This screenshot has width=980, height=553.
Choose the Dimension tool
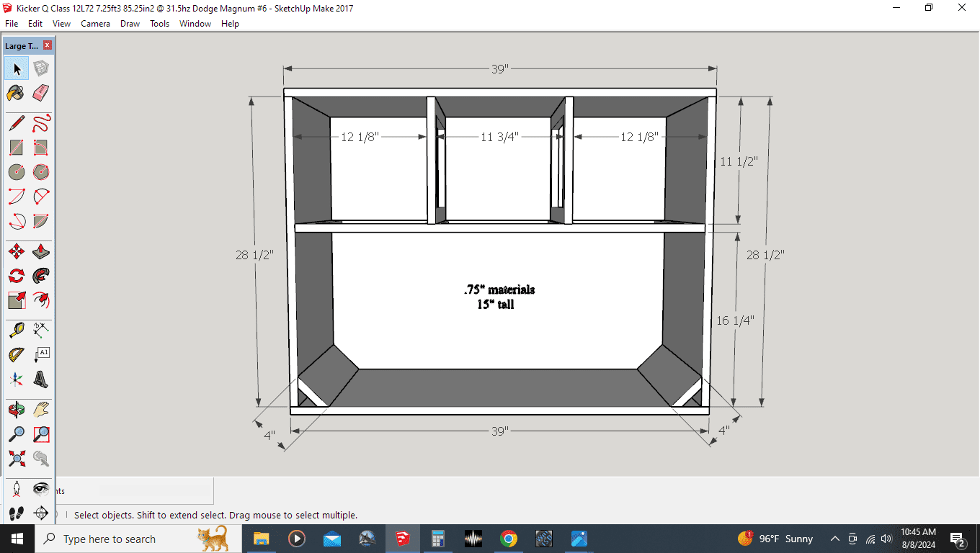coord(41,331)
